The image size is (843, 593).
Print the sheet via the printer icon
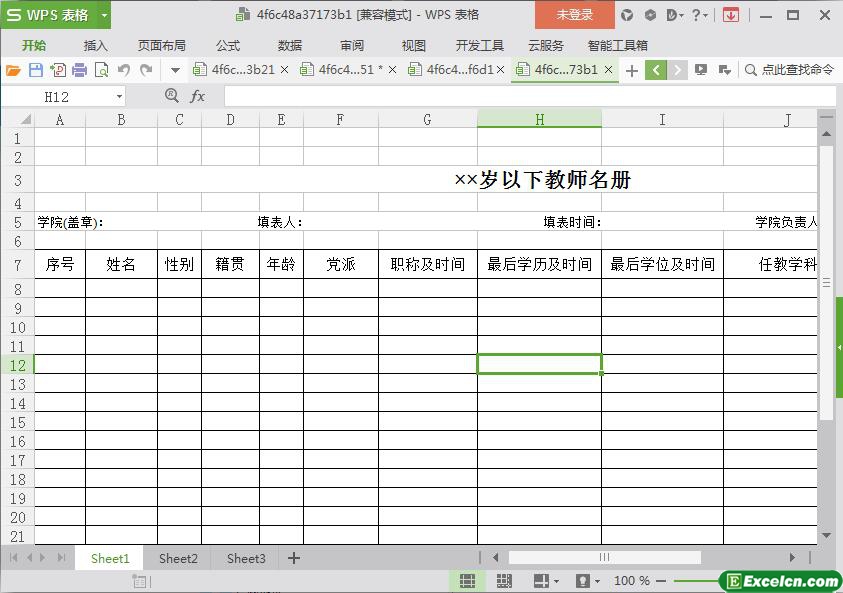pos(79,70)
